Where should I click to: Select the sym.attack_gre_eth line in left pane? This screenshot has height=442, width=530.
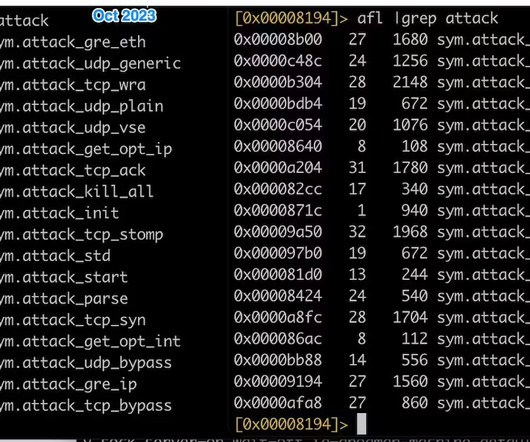point(73,43)
